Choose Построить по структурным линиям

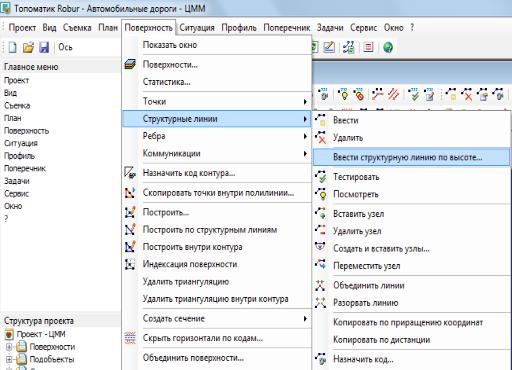point(217,230)
